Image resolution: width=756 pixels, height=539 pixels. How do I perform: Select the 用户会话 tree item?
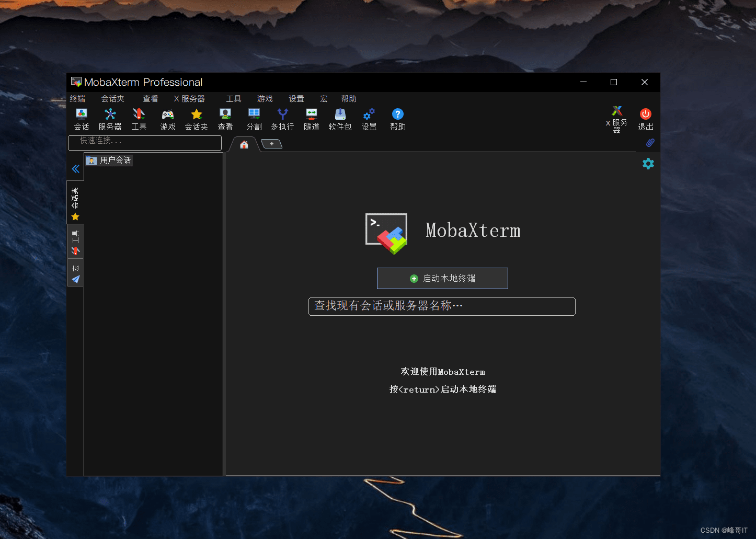coord(109,160)
